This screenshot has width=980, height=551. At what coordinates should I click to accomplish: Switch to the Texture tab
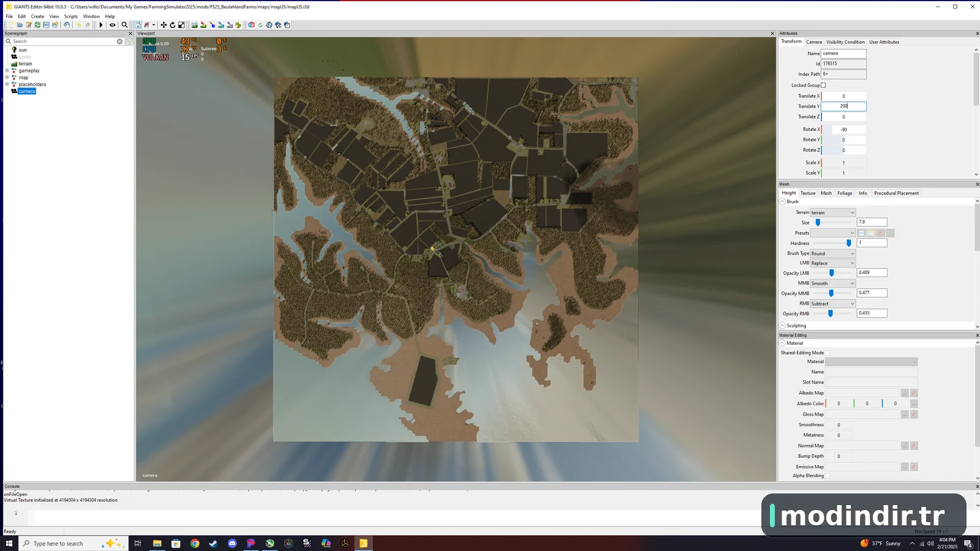[808, 193]
